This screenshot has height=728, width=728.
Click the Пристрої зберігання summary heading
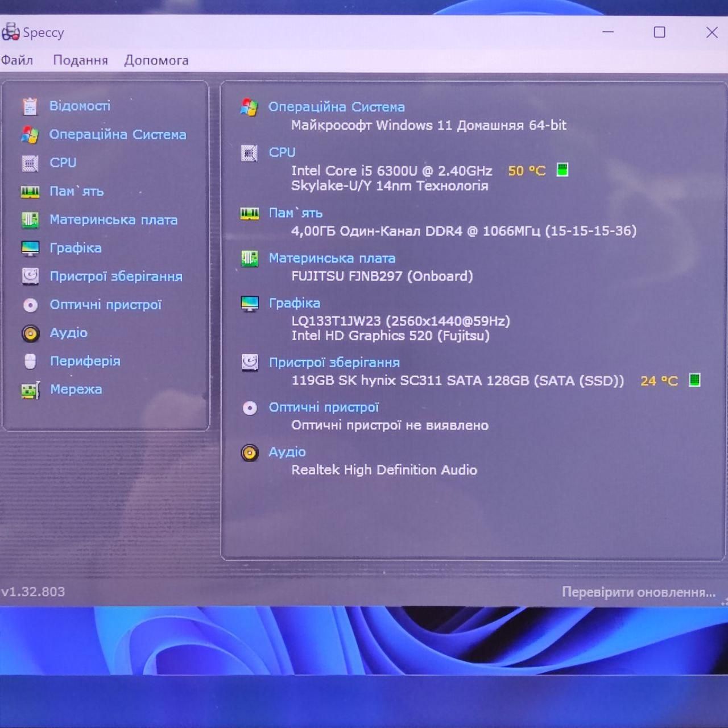(x=334, y=362)
